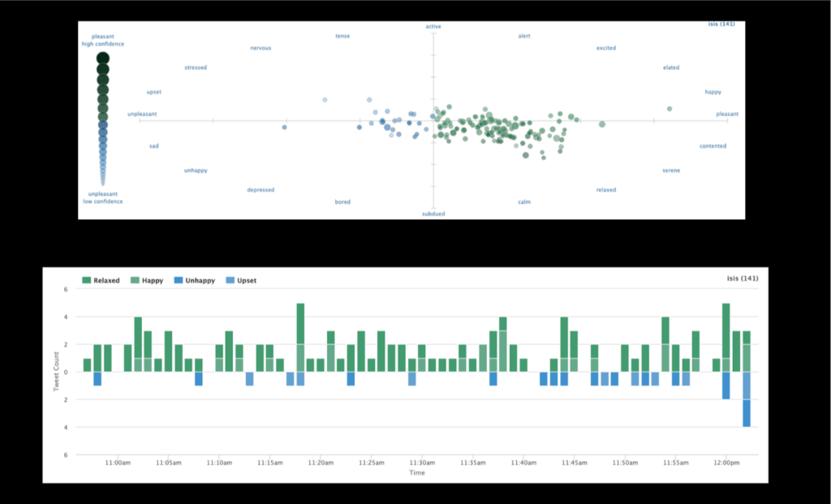Click the 11:40am time axis label
Viewport: 831px width, 504px height.
tap(523, 463)
